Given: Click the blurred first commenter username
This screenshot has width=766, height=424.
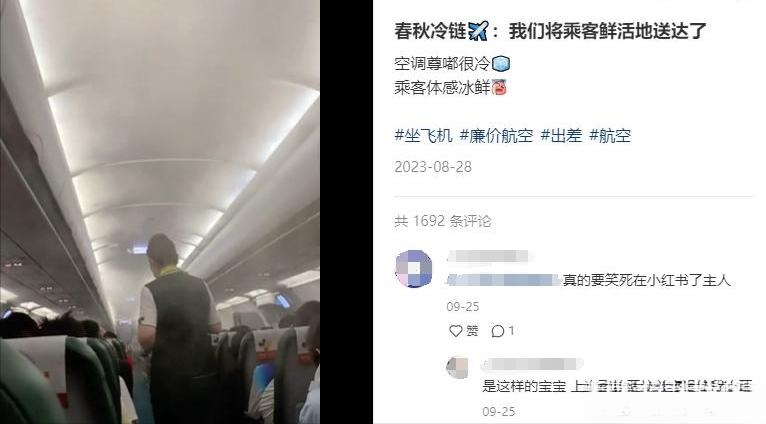Looking at the screenshot, I should [x=488, y=256].
